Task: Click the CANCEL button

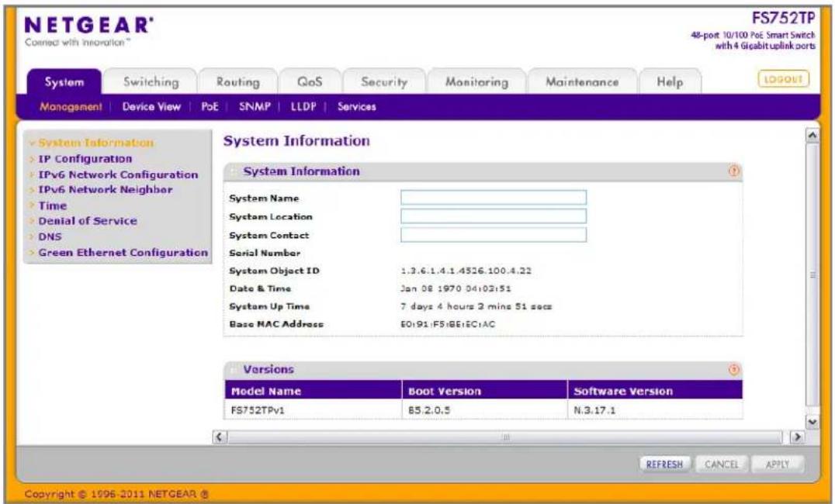Action: 722,464
